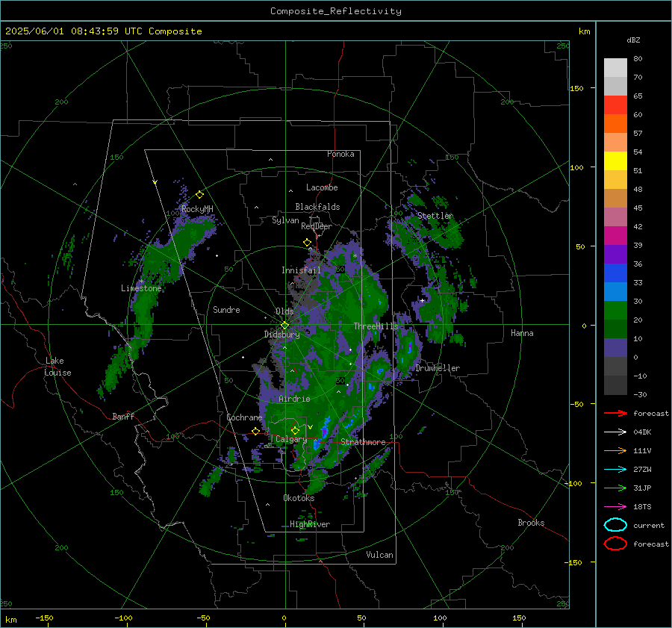
Task: Click the Cochrane label
Action: click(244, 417)
